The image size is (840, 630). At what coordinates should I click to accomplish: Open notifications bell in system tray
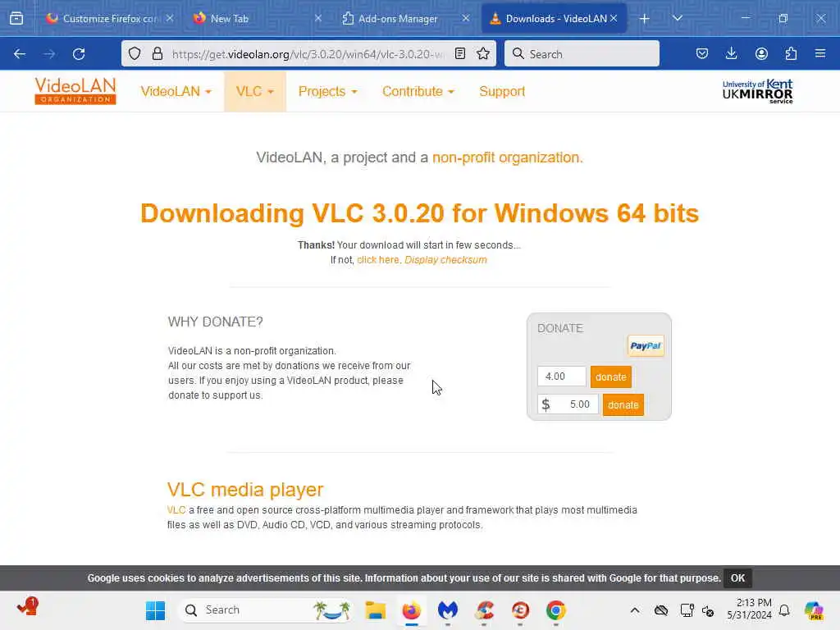point(784,610)
